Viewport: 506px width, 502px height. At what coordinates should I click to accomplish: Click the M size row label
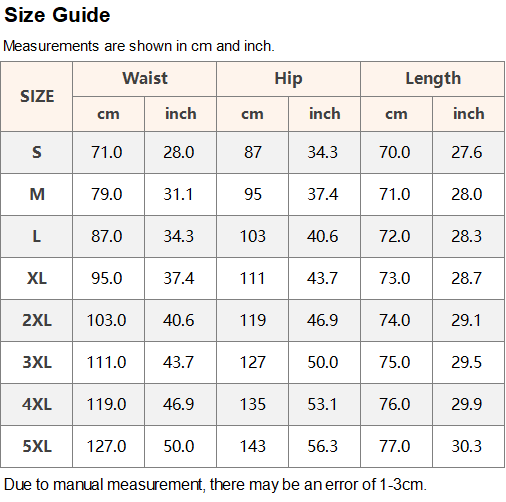pyautogui.click(x=37, y=194)
